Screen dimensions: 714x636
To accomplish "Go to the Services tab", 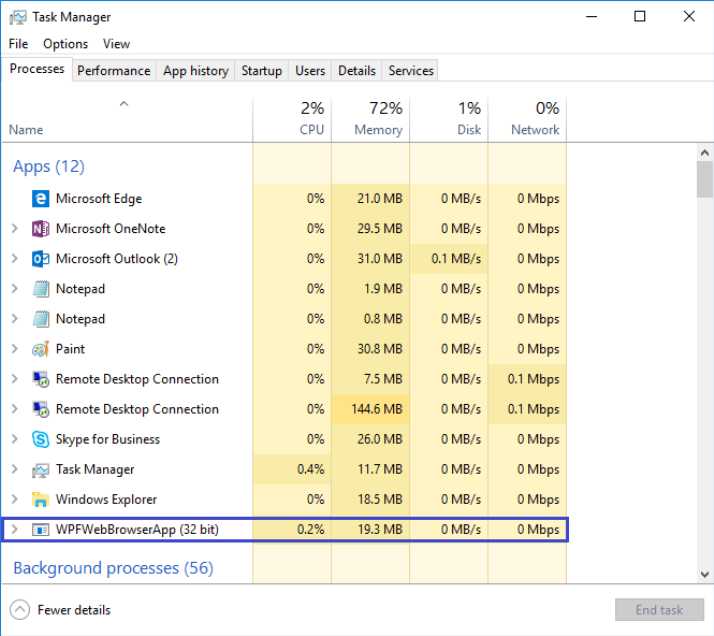I will [x=411, y=71].
